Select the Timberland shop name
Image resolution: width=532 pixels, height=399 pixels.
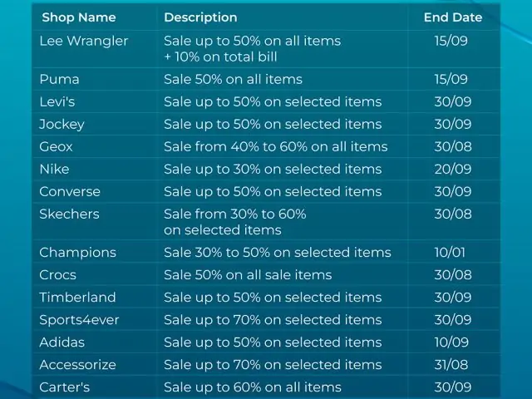tap(77, 298)
